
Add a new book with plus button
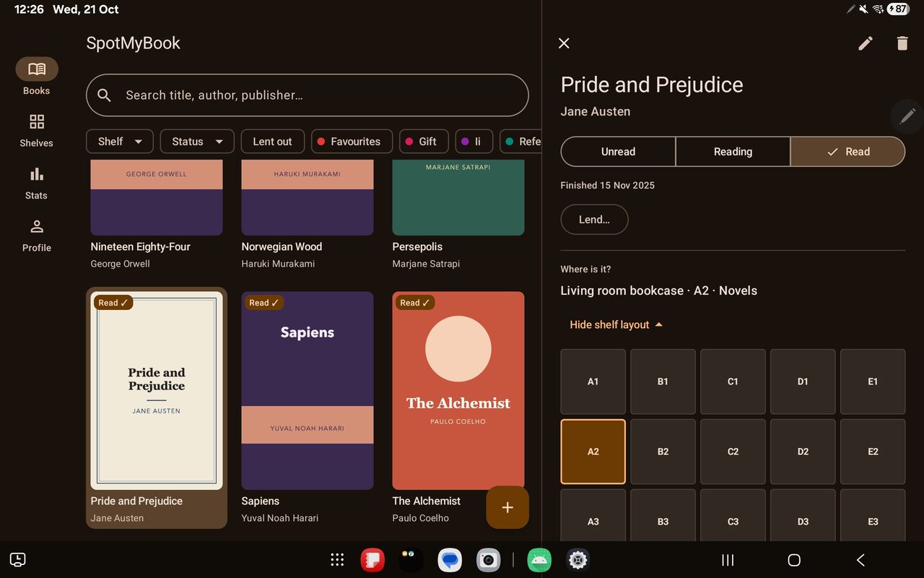pyautogui.click(x=507, y=507)
